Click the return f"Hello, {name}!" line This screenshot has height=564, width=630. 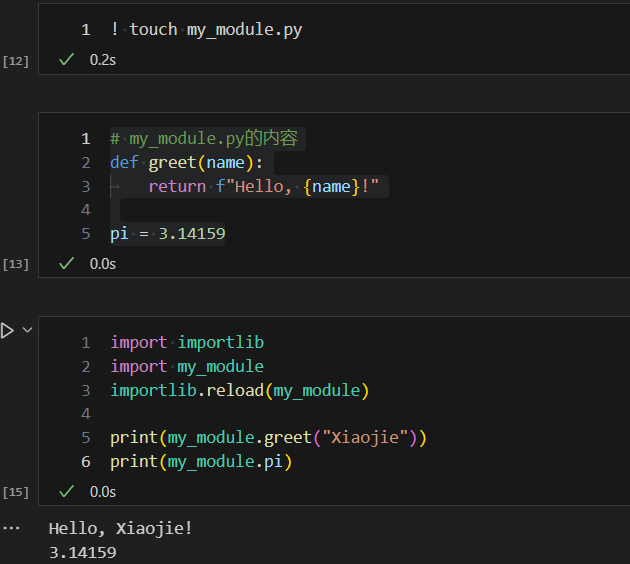264,186
